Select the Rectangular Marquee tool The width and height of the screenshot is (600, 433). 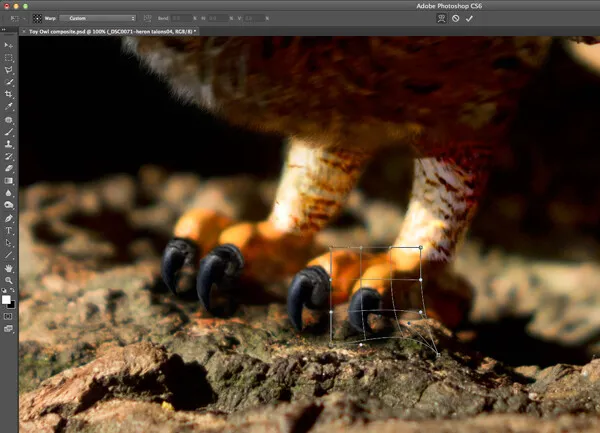[x=9, y=58]
